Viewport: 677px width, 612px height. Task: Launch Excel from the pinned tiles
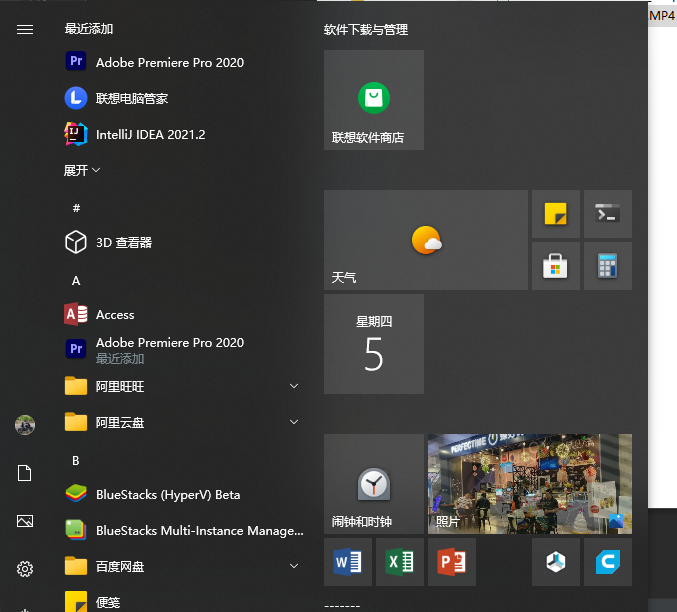400,562
